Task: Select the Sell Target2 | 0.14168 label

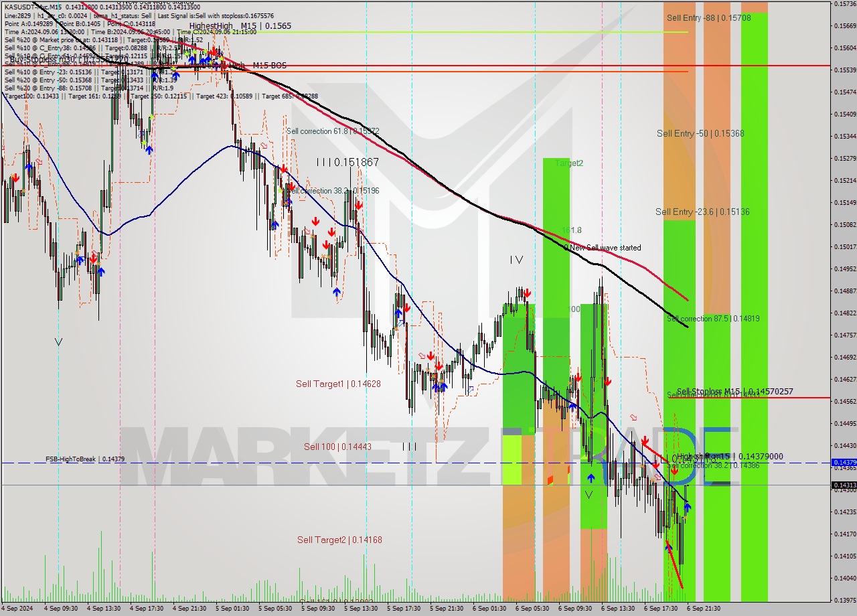Action: click(x=339, y=540)
